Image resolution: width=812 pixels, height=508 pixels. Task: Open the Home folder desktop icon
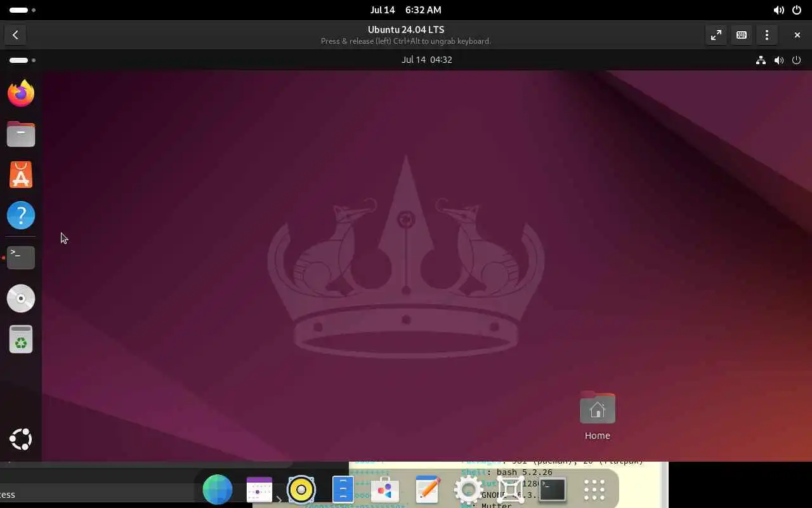597,416
